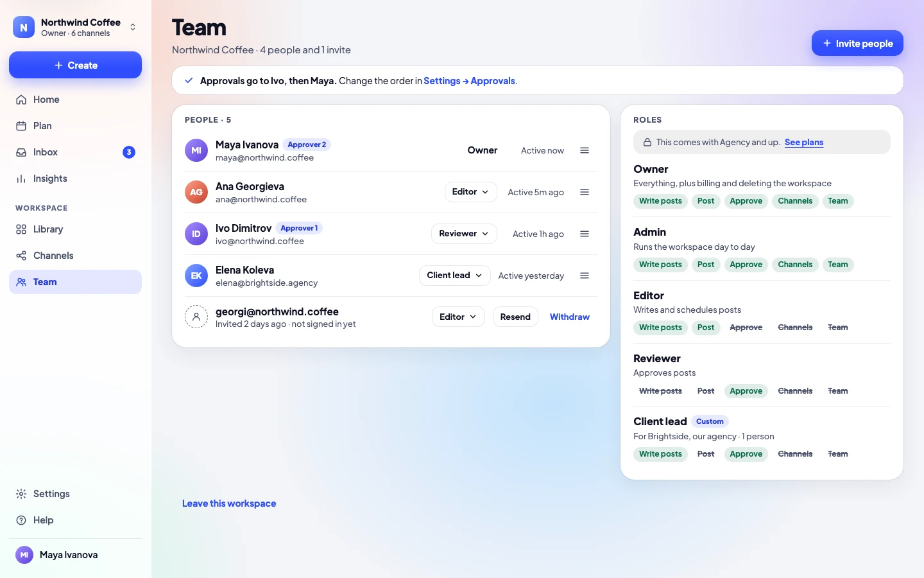
Task: Click the Approver 2 badge next to Maya
Action: [x=307, y=144]
